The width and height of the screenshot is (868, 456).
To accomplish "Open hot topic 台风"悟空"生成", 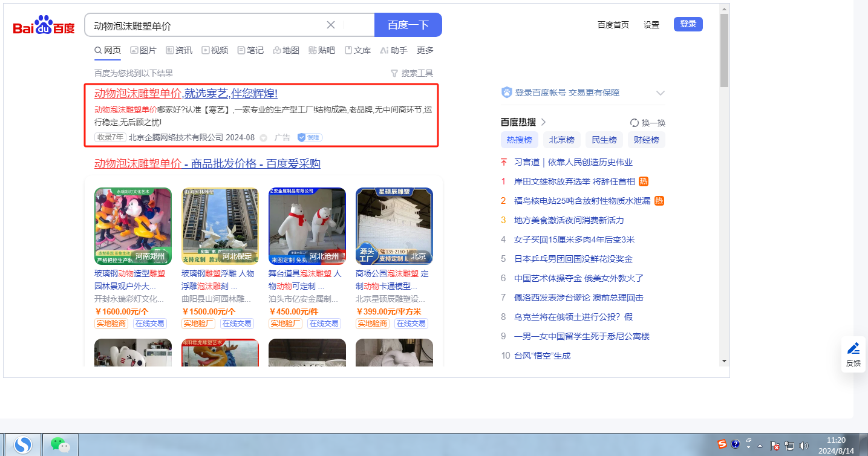I will coord(542,356).
